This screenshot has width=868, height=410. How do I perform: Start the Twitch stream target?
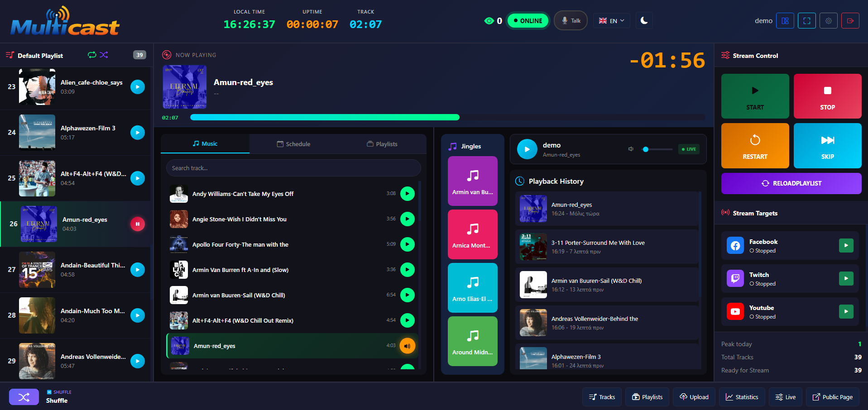click(x=846, y=279)
